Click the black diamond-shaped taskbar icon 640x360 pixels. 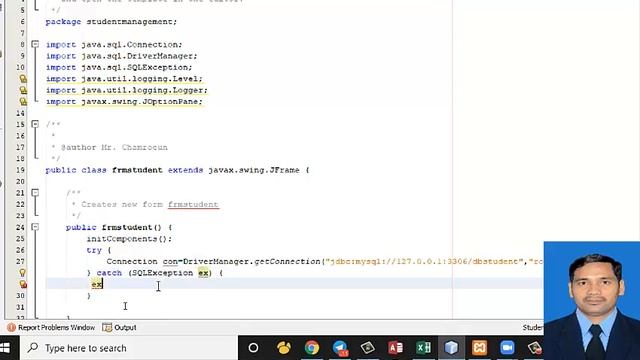(x=367, y=348)
